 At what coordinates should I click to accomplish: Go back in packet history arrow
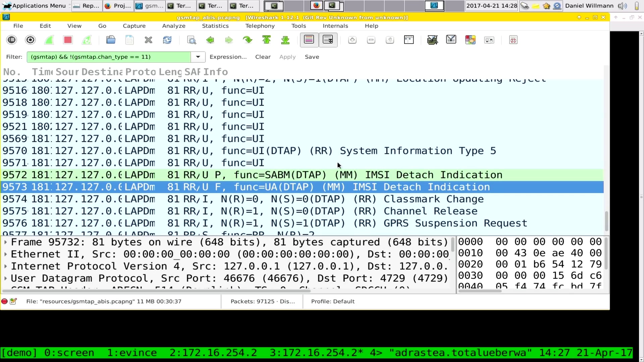pyautogui.click(x=210, y=40)
